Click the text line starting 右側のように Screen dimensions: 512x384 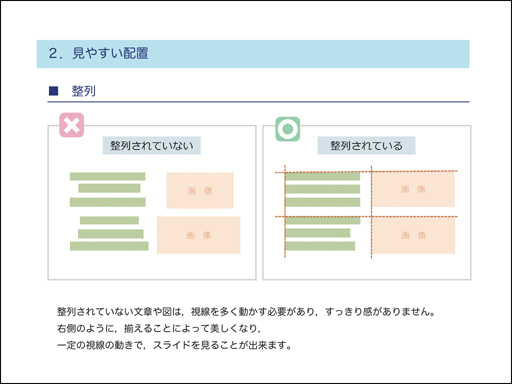pyautogui.click(x=159, y=329)
